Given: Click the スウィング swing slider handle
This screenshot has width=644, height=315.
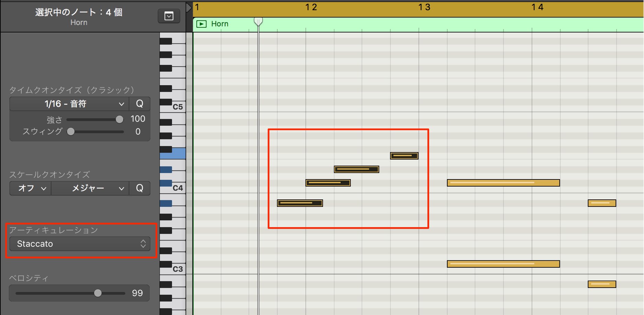Looking at the screenshot, I should point(71,131).
